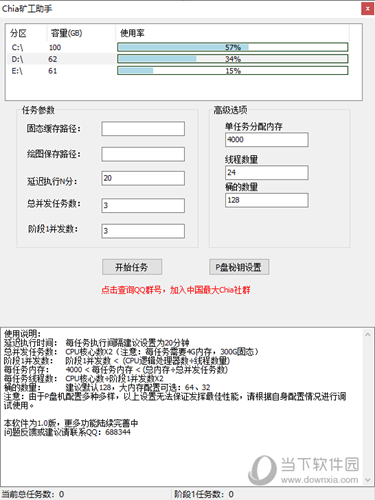
Task: Click the 15% usage bar for E drive
Action: [233, 71]
